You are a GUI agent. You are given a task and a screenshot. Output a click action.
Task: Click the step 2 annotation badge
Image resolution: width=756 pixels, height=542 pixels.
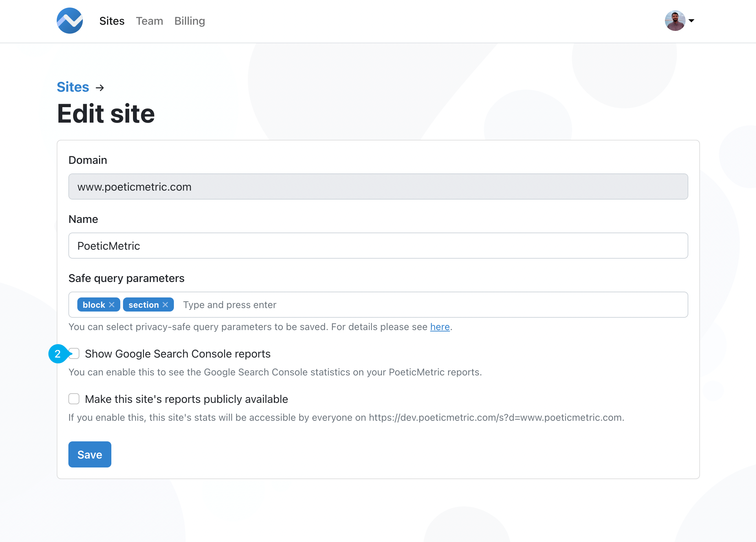pyautogui.click(x=58, y=354)
